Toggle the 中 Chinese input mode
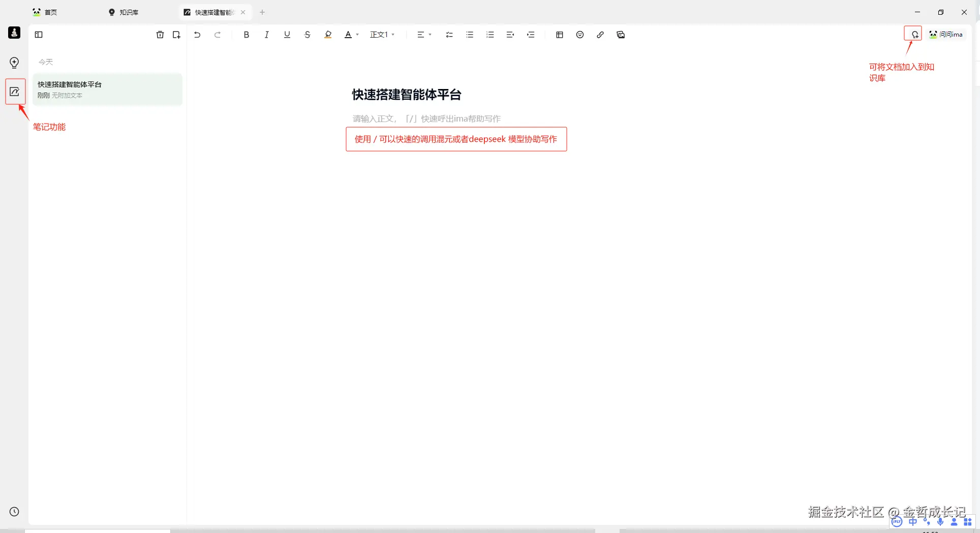980x533 pixels. [913, 522]
